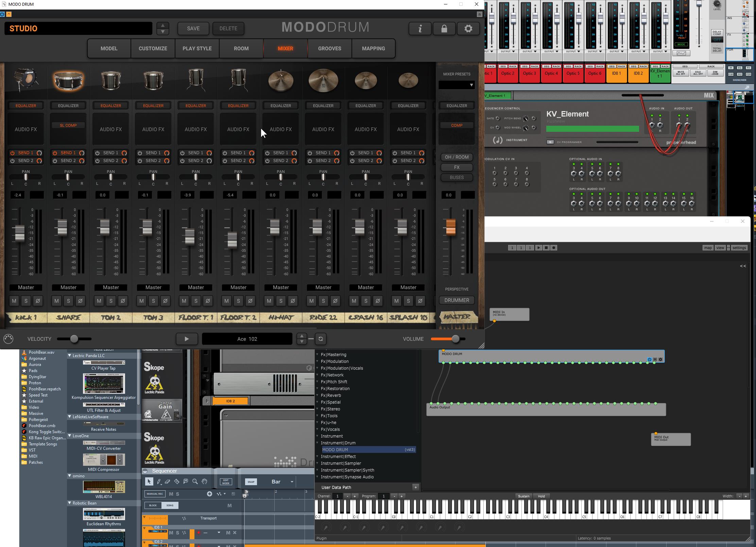Adjust the VOLUME slider
The image size is (756, 547).
(x=448, y=339)
